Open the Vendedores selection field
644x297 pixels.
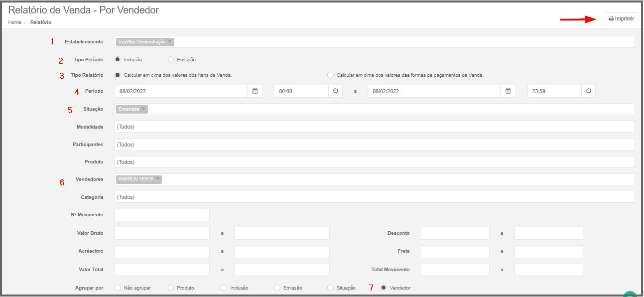tap(375, 179)
